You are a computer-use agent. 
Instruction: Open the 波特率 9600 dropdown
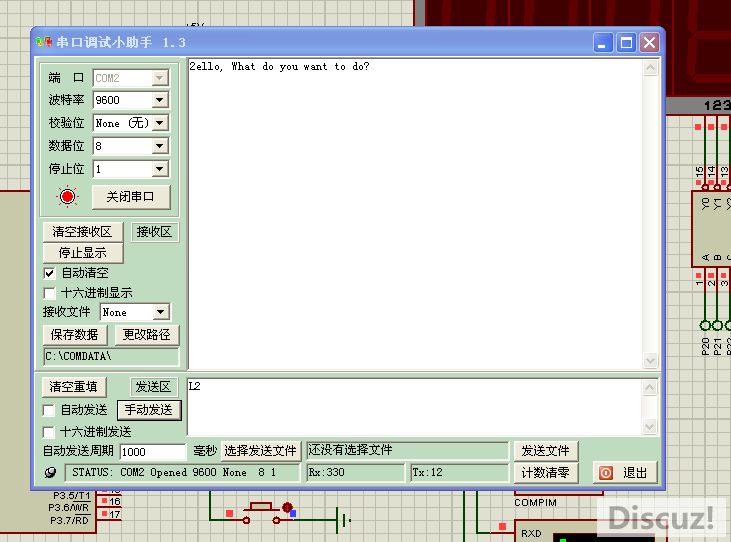tap(159, 100)
